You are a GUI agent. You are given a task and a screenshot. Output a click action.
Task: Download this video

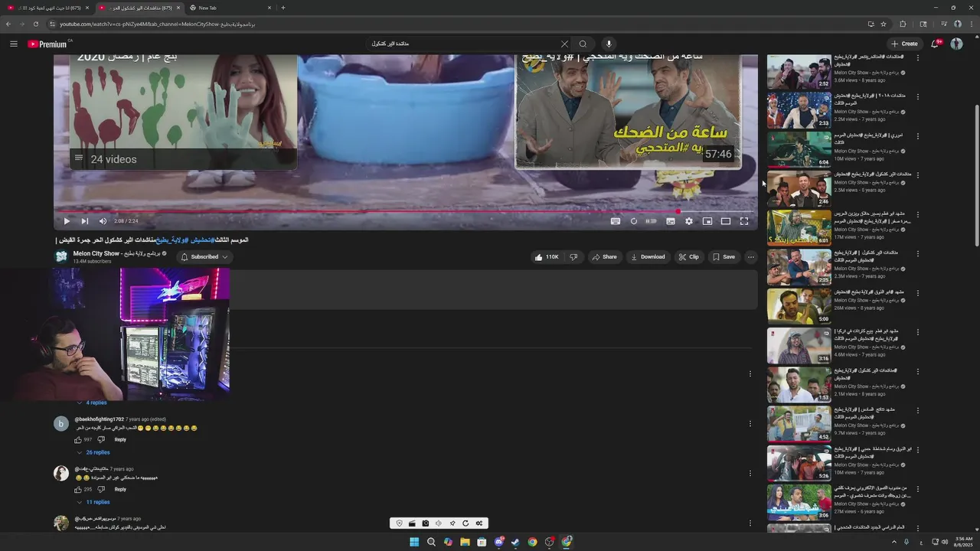648,257
